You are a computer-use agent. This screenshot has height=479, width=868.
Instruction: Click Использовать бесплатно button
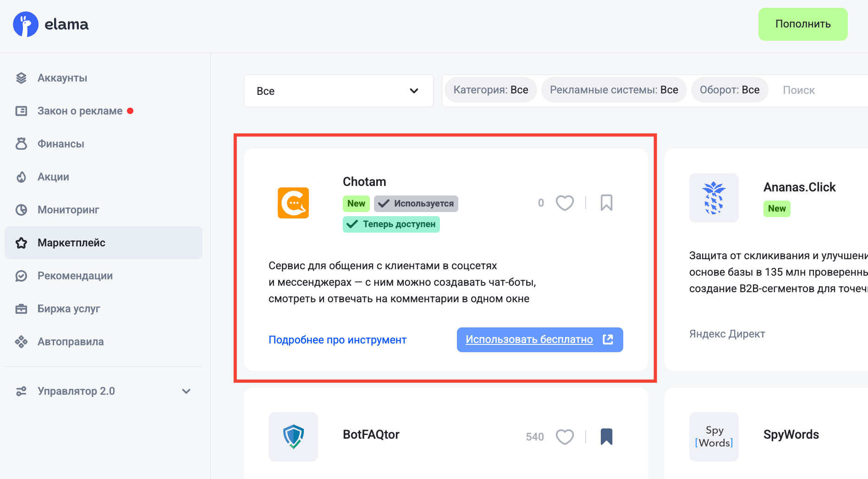(x=539, y=340)
